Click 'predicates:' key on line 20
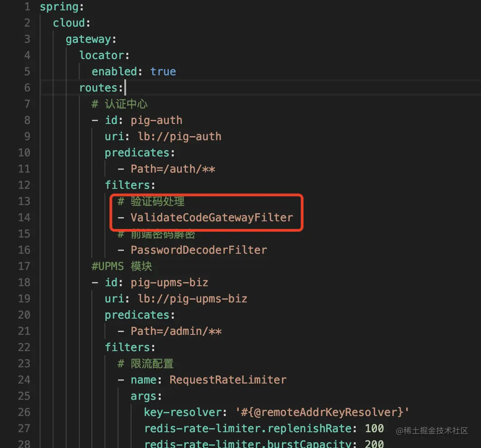 tap(140, 315)
